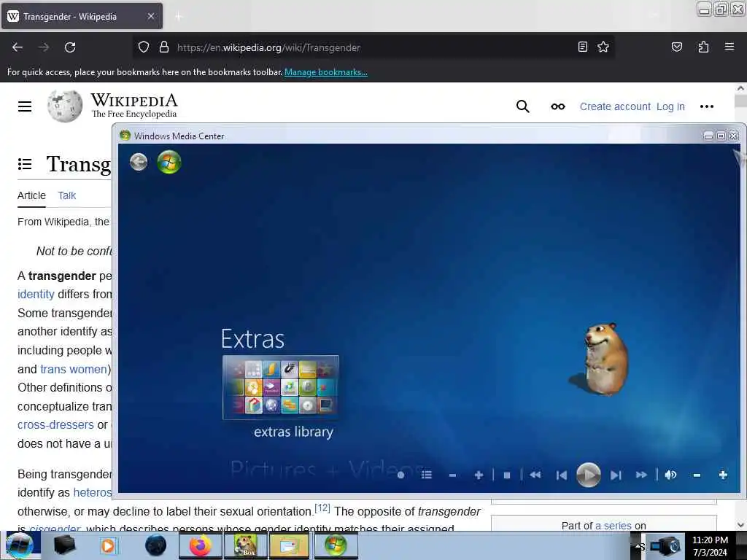Open the black box taskbar icon
Screen dimensions: 747x560
coord(64,545)
